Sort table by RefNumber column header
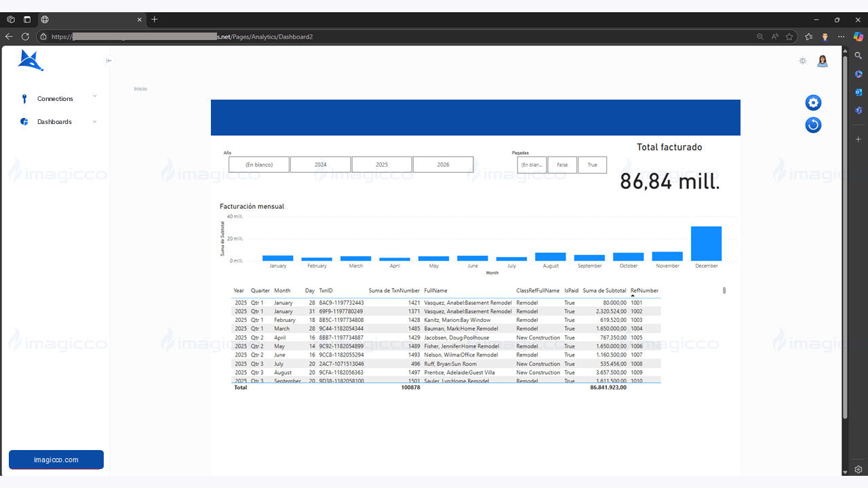The image size is (868, 488). point(644,290)
